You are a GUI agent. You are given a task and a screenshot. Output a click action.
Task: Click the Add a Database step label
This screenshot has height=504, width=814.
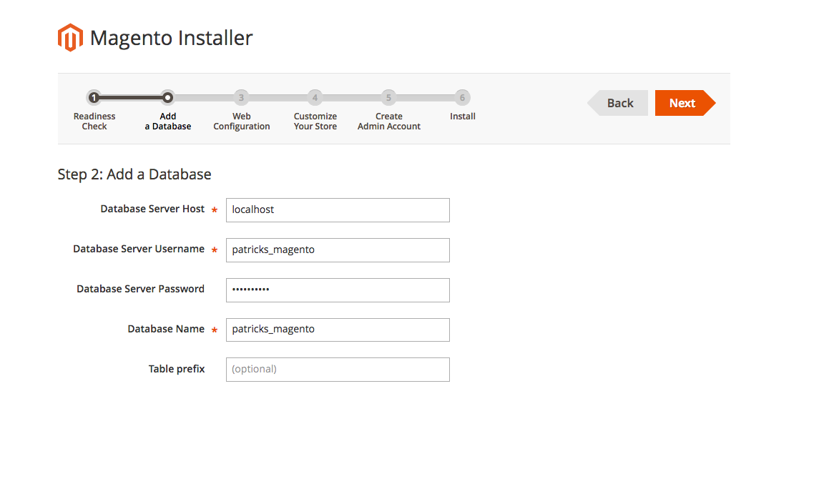167,121
